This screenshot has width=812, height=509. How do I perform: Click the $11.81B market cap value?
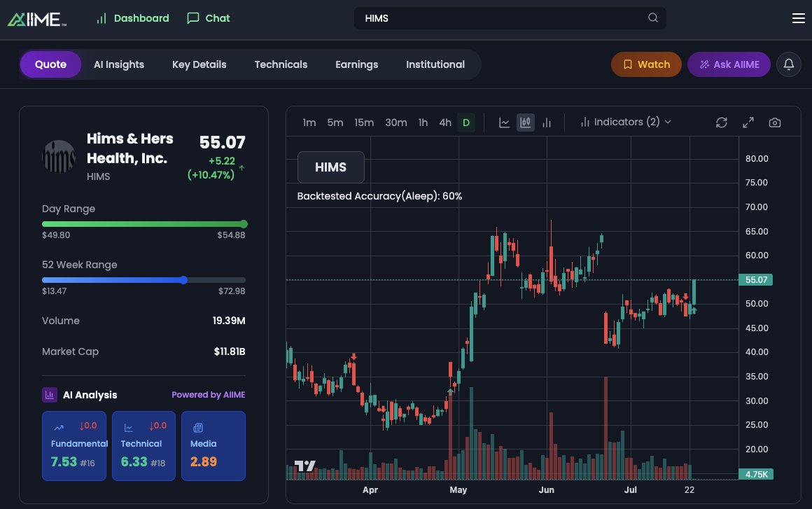coord(230,351)
